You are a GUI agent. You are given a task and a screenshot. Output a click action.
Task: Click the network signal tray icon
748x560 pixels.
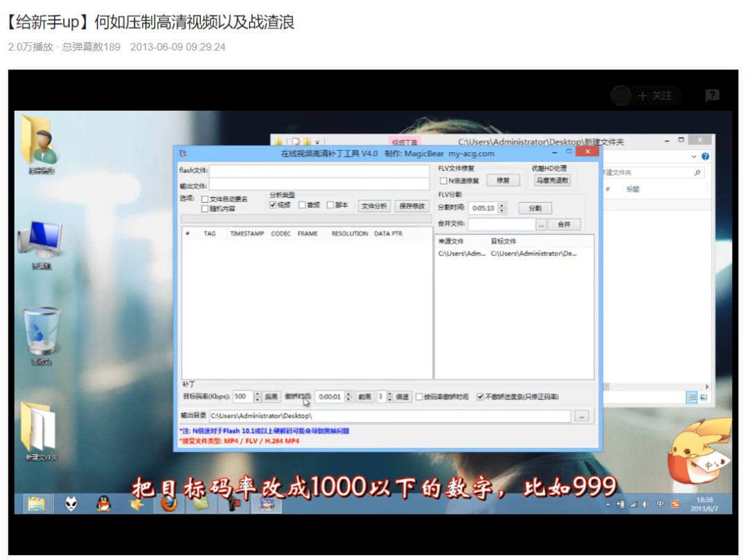pos(633,504)
